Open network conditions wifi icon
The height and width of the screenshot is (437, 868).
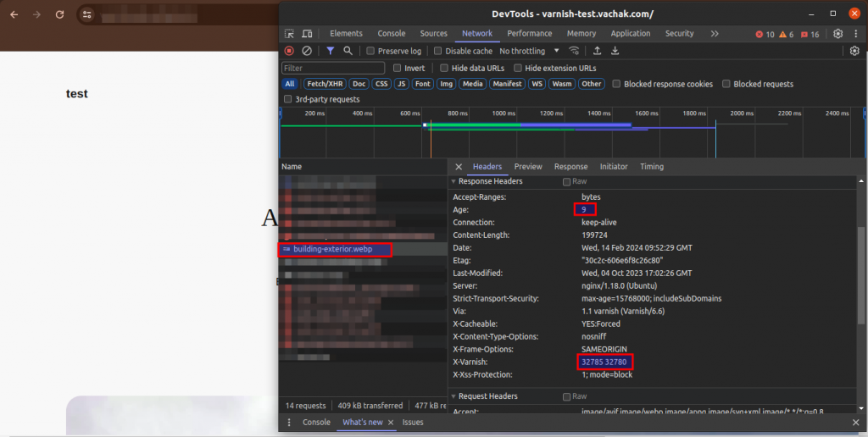click(x=575, y=51)
